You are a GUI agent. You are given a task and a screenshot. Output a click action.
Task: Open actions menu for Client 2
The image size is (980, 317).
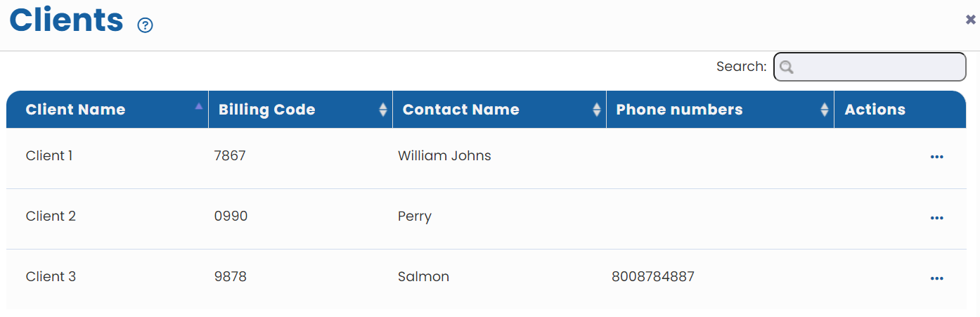pos(936,218)
